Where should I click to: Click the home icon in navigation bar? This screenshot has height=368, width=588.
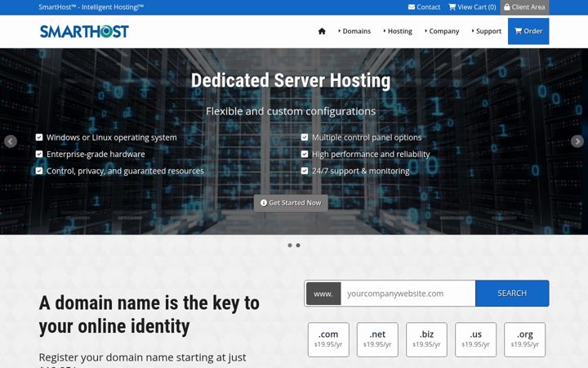pos(322,31)
